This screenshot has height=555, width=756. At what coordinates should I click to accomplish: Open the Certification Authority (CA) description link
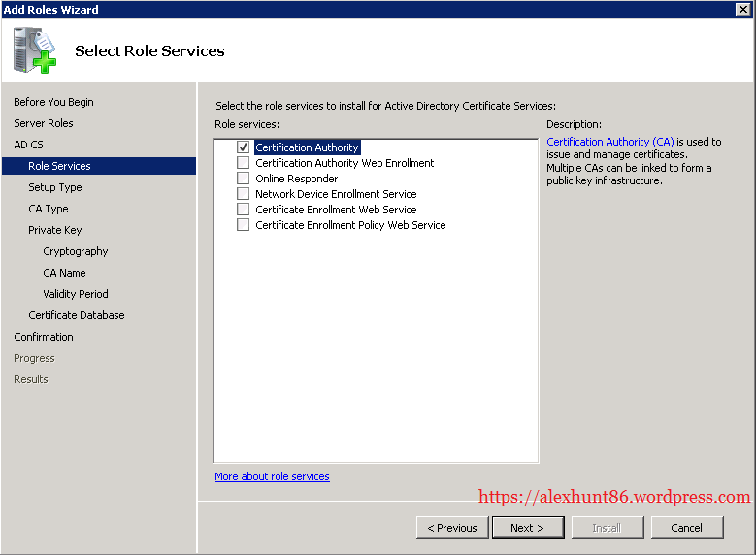click(609, 142)
